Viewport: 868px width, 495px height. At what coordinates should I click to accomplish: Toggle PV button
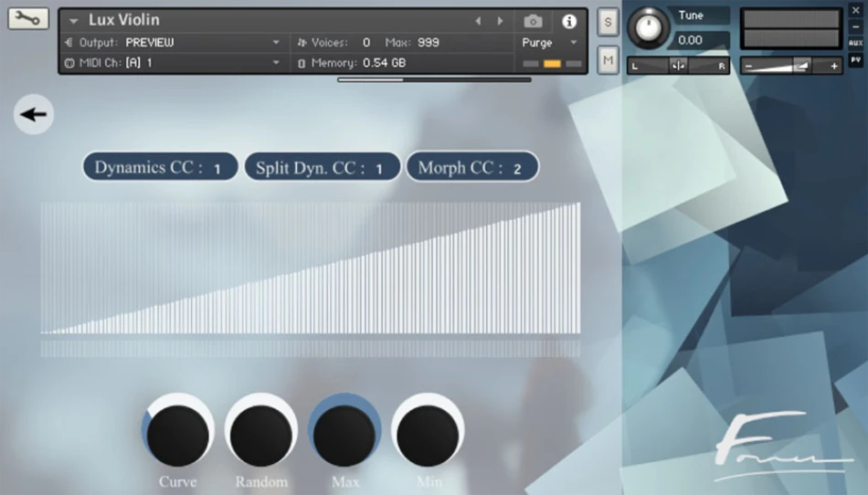[855, 59]
